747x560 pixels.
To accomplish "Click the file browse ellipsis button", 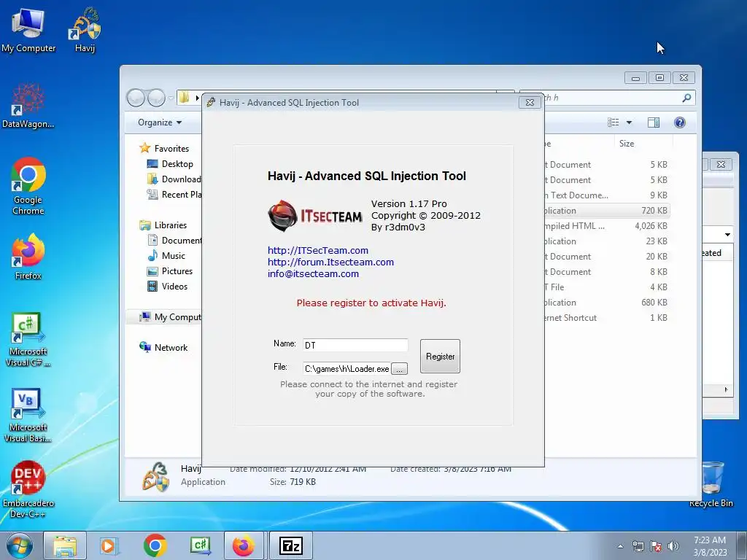I will click(x=399, y=369).
